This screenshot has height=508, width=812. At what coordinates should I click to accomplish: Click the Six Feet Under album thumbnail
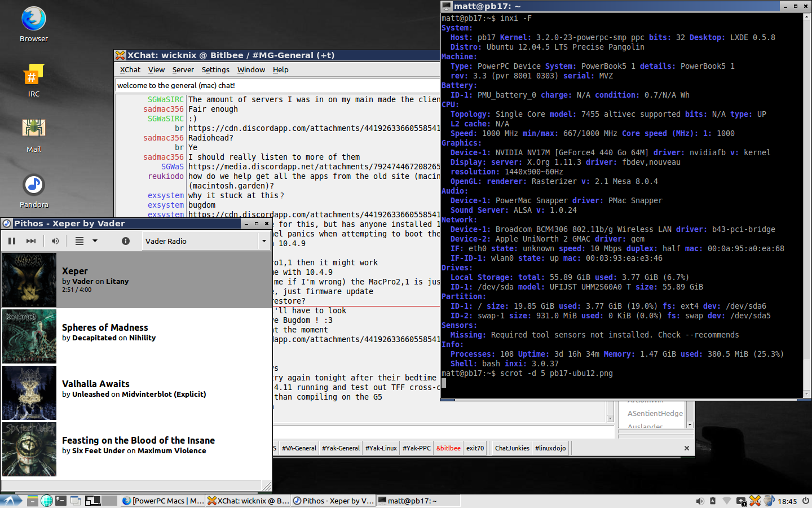tap(29, 449)
